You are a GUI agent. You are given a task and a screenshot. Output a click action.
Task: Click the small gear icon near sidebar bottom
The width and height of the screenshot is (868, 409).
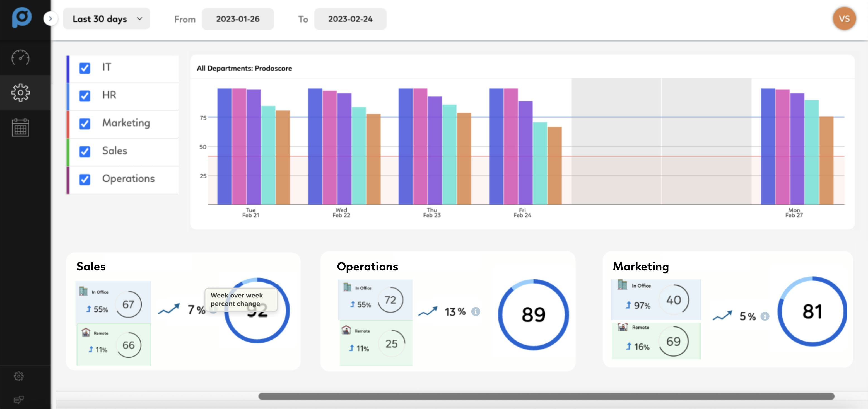point(18,376)
